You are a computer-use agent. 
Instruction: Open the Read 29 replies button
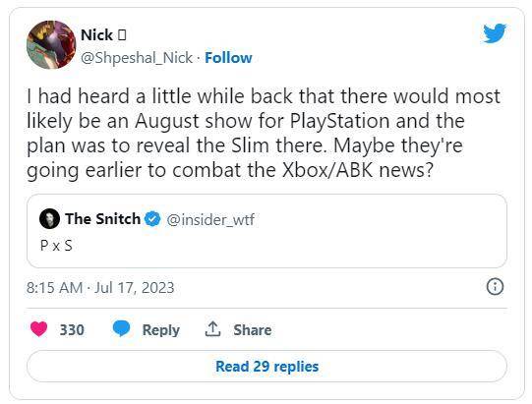pos(266,367)
